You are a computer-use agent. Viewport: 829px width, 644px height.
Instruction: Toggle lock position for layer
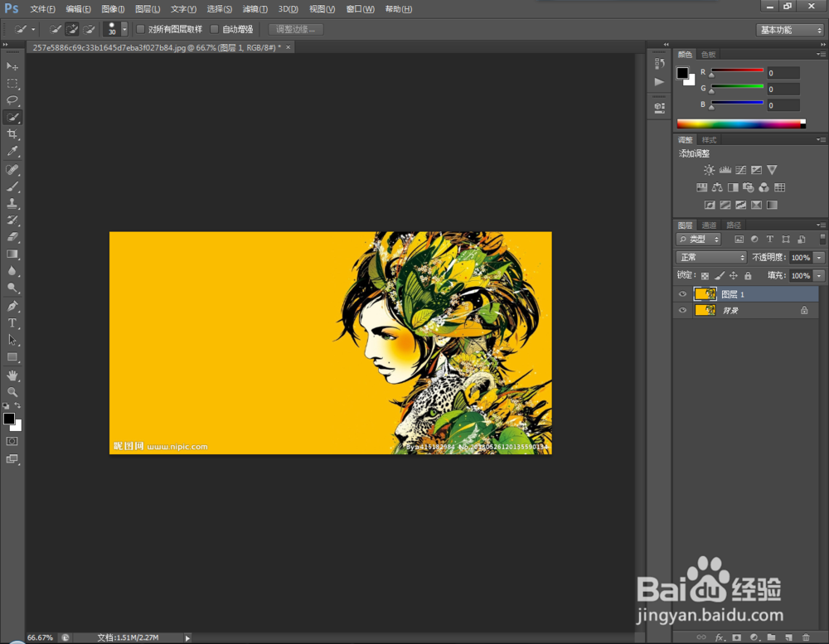click(734, 275)
